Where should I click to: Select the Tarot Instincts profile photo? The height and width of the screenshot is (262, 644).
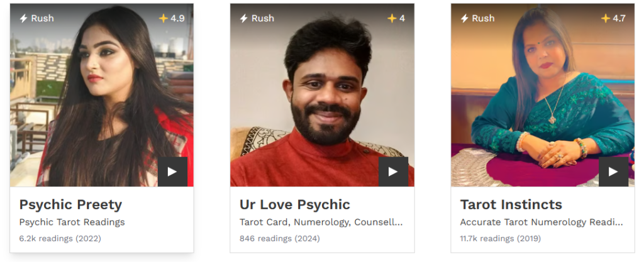(x=543, y=95)
